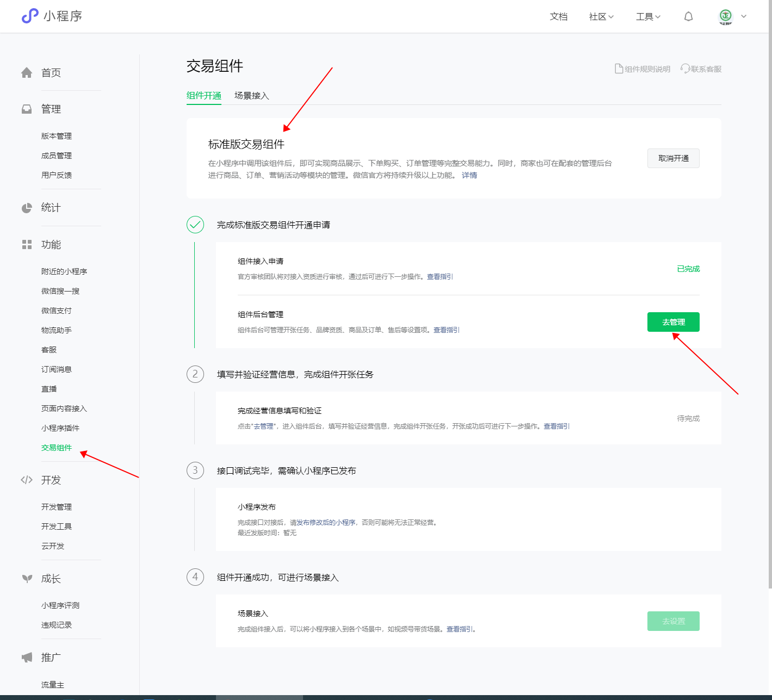Open 查看指引 link under 完成经营信息填写和验证
This screenshot has height=700, width=772.
tap(557, 426)
